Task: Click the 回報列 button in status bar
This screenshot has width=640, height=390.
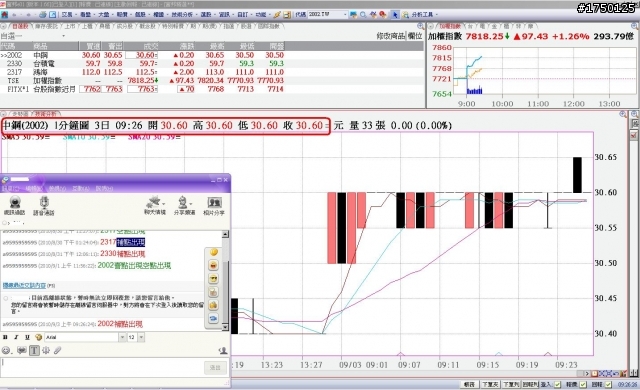Action: tap(530, 385)
